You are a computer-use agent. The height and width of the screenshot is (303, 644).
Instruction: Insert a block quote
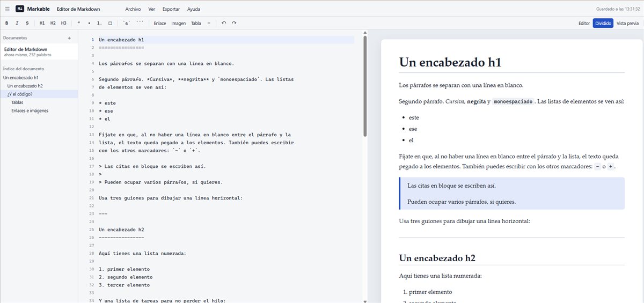(79, 23)
